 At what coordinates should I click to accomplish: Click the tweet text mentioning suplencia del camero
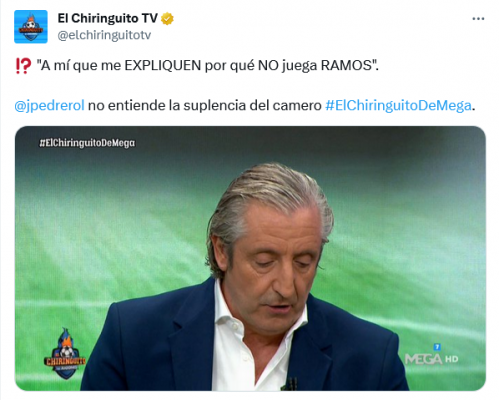205,105
